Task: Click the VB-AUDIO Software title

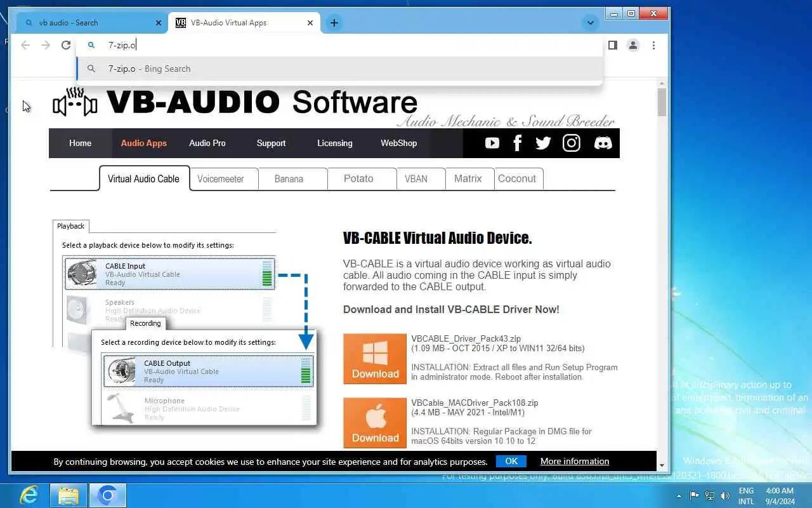Action: tap(262, 102)
